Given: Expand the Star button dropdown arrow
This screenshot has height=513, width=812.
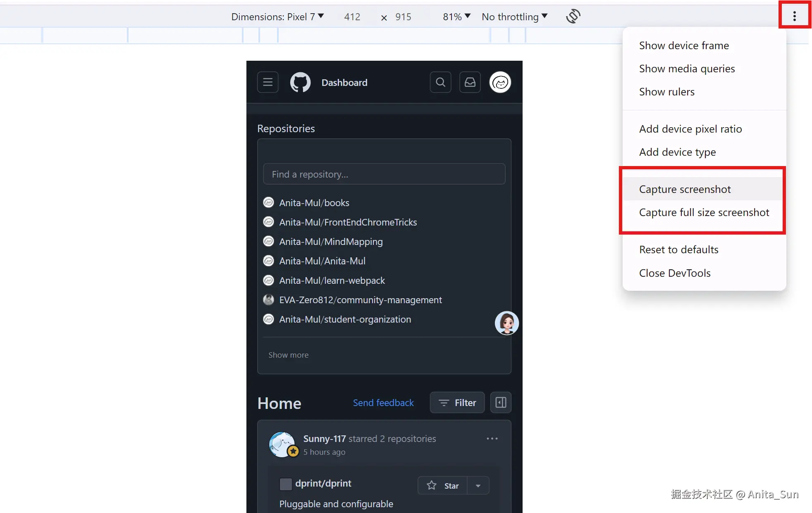Looking at the screenshot, I should (478, 486).
